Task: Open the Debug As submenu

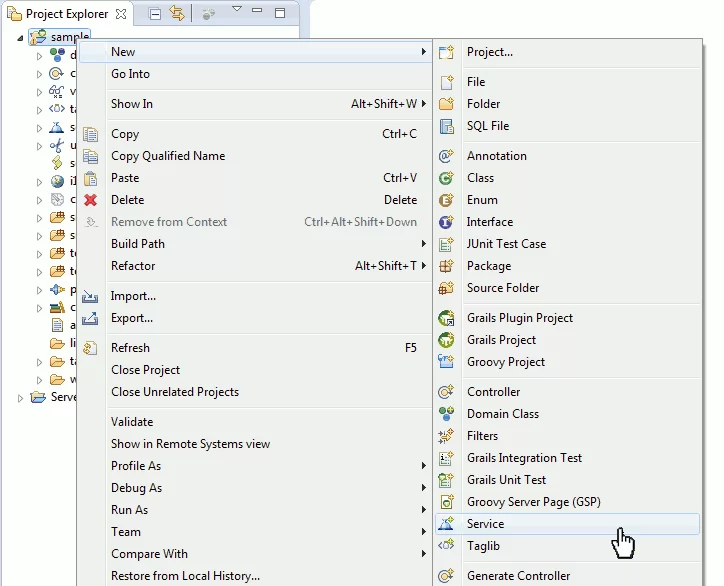Action: coord(255,488)
